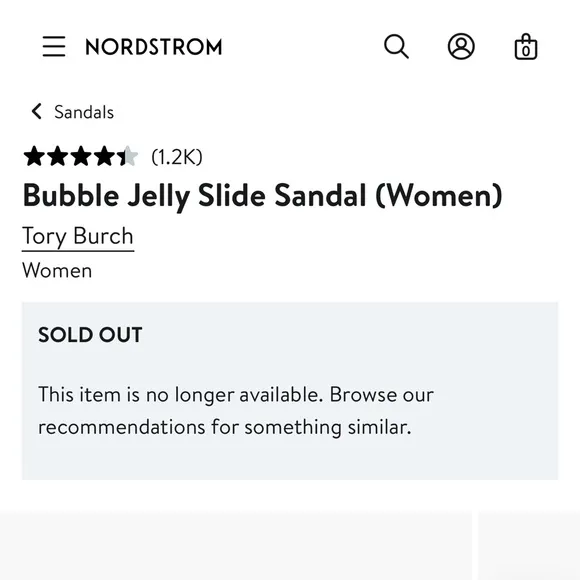Open the partially visible second product image
The height and width of the screenshot is (580, 580).
tap(529, 545)
